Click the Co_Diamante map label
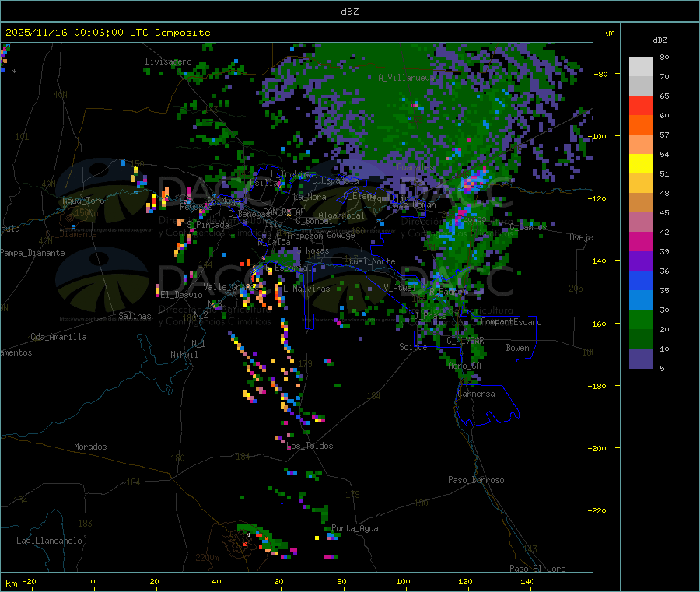 (71, 234)
